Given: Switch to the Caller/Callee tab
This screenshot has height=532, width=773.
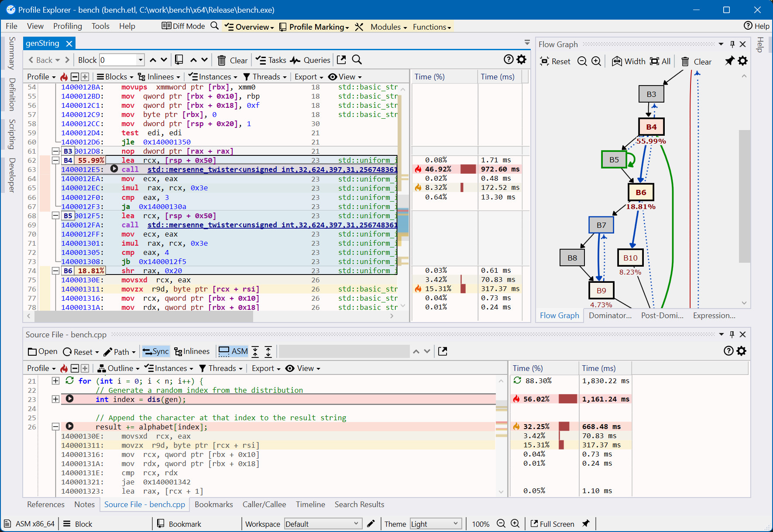Looking at the screenshot, I should click(x=264, y=505).
